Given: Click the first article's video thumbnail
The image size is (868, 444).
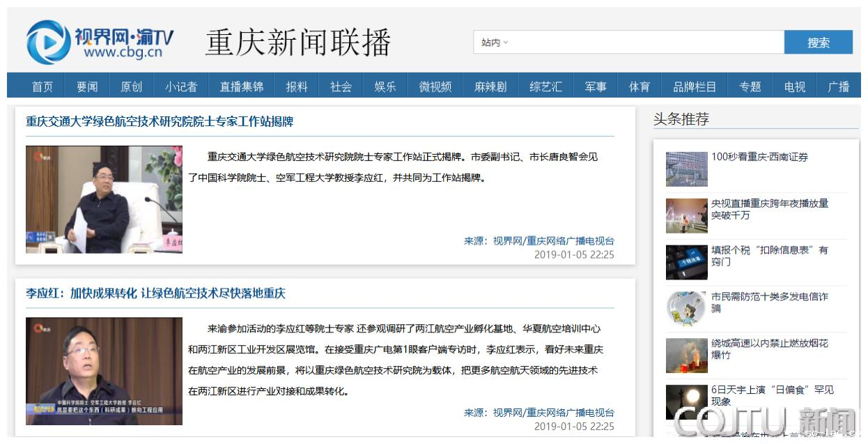Looking at the screenshot, I should click(x=104, y=199).
